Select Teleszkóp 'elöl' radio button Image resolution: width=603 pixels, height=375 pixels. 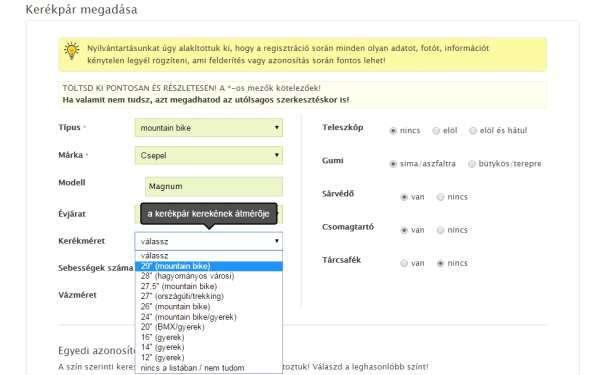(x=436, y=131)
